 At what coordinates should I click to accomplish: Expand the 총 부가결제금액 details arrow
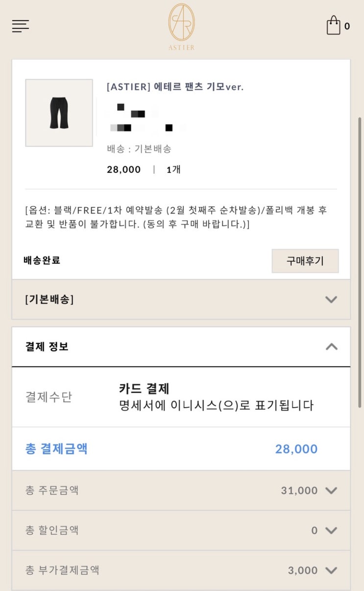pos(332,570)
